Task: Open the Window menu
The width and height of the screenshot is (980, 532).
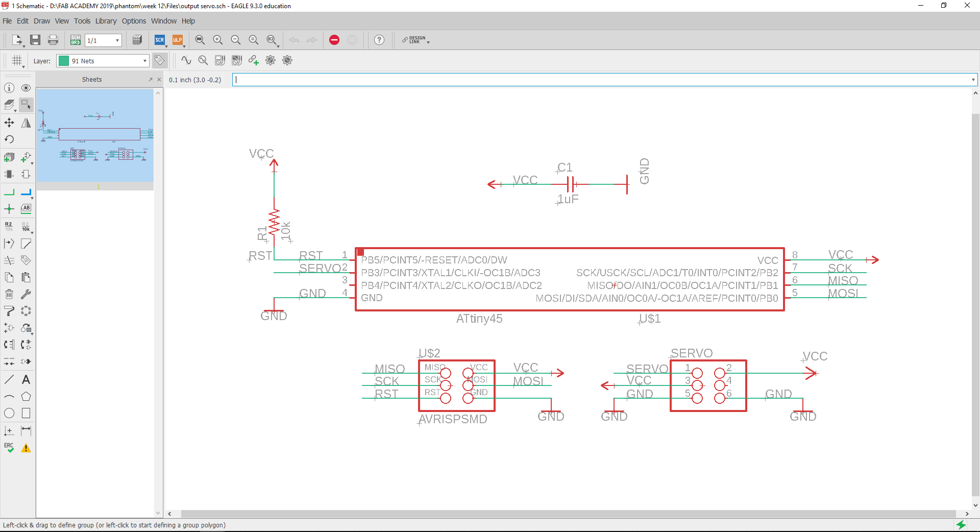Action: [164, 21]
